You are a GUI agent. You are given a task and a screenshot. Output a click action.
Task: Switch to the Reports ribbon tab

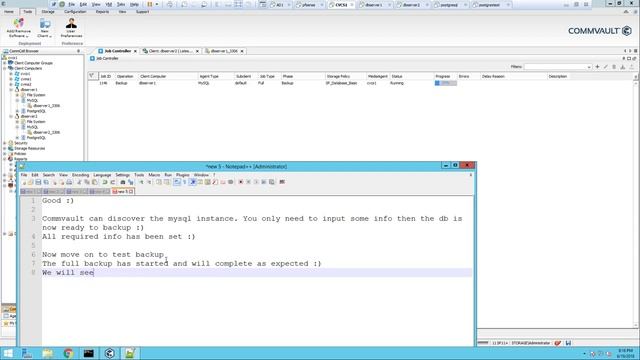tap(102, 12)
